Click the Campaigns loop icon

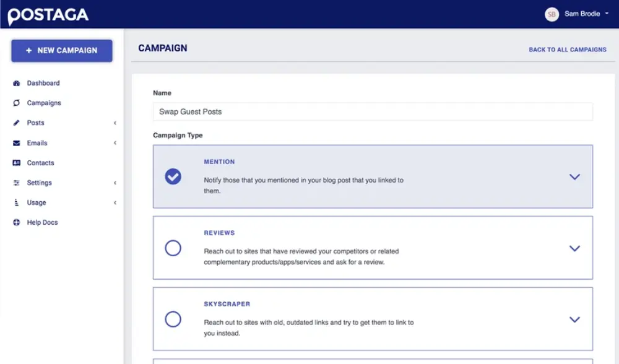point(17,103)
